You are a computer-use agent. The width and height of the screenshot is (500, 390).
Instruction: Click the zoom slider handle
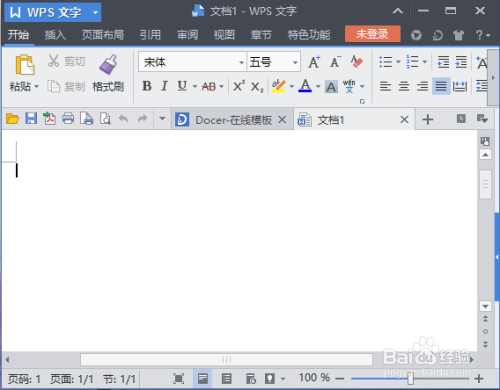tap(411, 379)
